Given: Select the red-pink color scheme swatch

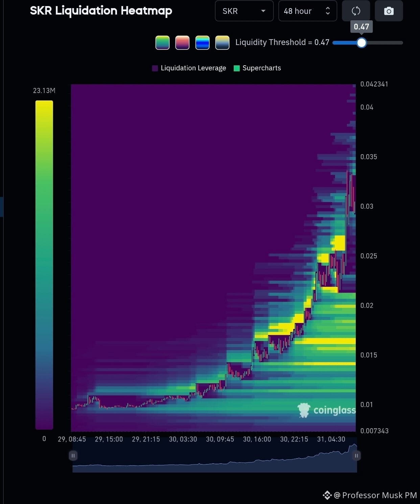Looking at the screenshot, I should 182,43.
